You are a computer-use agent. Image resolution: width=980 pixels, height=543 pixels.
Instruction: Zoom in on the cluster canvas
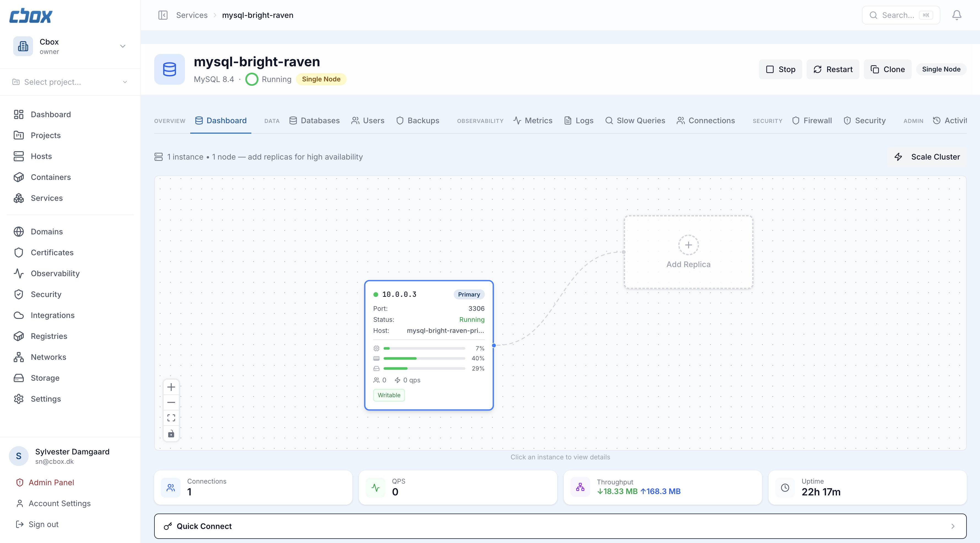click(x=171, y=387)
